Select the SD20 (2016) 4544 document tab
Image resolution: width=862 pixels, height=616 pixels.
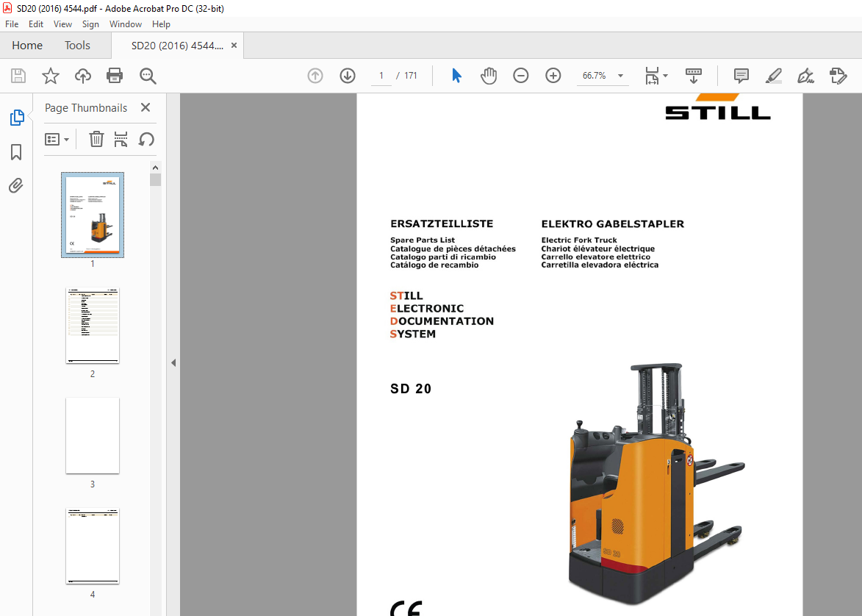pyautogui.click(x=177, y=46)
